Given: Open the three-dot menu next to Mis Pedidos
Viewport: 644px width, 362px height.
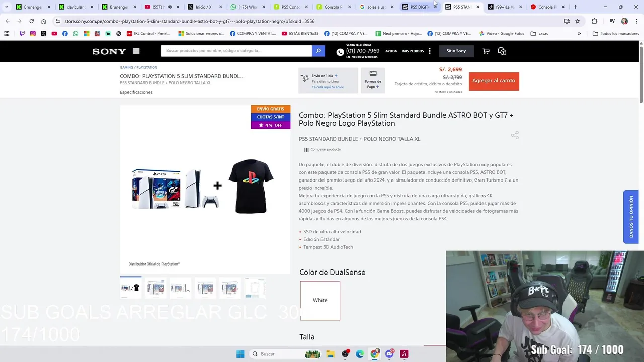Looking at the screenshot, I should click(429, 51).
